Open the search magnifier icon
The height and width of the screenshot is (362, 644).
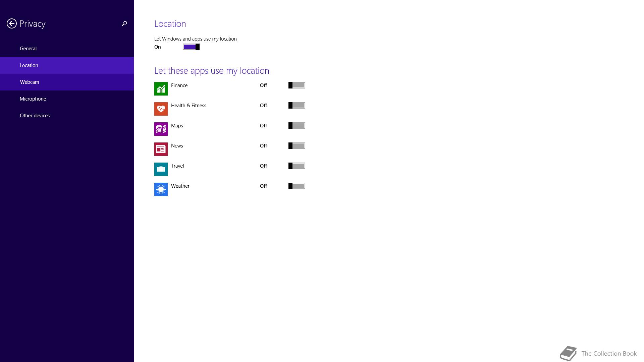click(x=124, y=23)
